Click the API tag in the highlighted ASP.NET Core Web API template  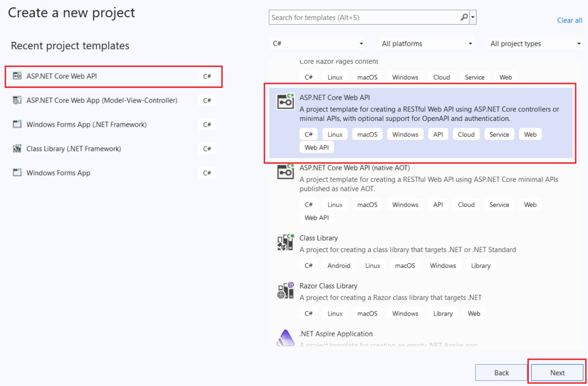438,134
